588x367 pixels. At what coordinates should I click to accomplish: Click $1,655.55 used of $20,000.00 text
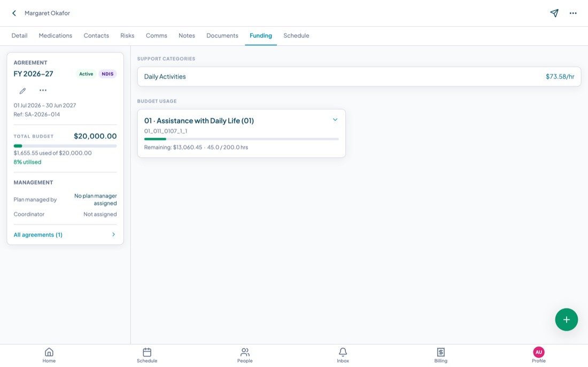coord(52,153)
